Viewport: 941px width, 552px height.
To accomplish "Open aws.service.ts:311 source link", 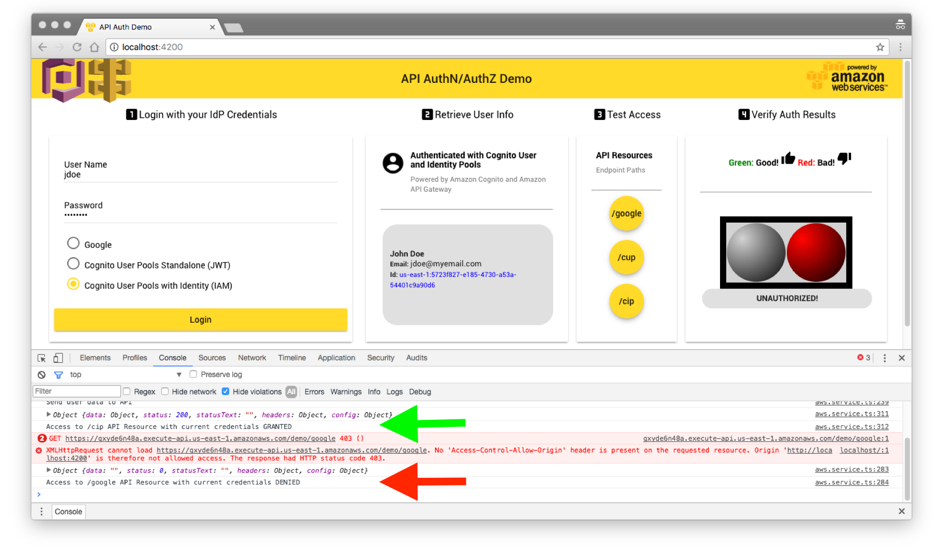I will pos(852,414).
